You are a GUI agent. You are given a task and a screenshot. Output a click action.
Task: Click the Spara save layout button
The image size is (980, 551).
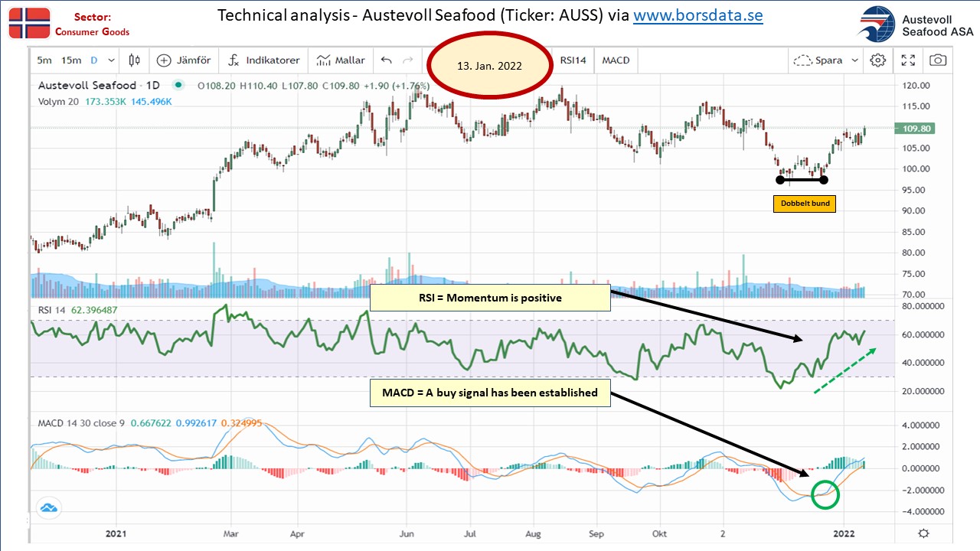(818, 60)
